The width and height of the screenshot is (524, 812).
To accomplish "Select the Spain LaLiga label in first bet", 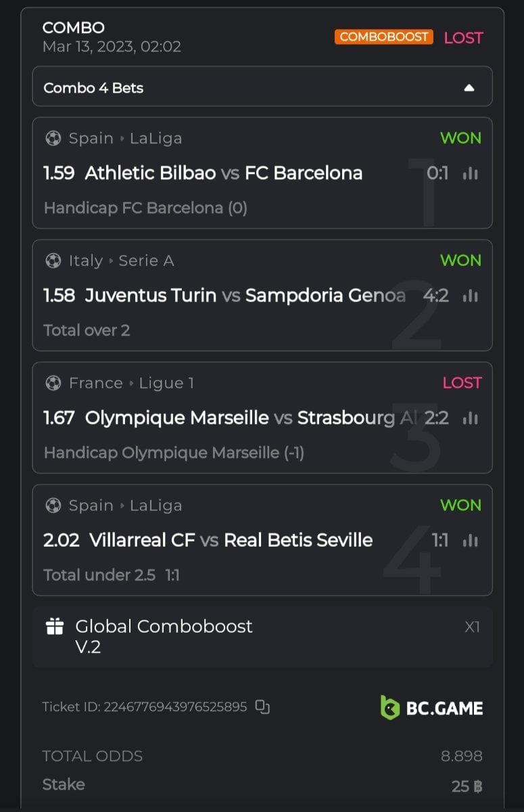I will pos(125,138).
